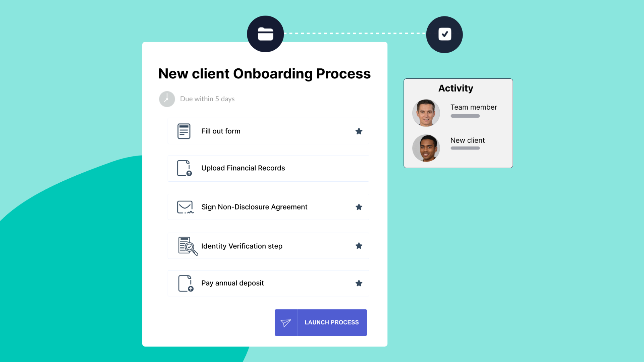Click the LAUNCH PROCESS button

click(x=322, y=322)
